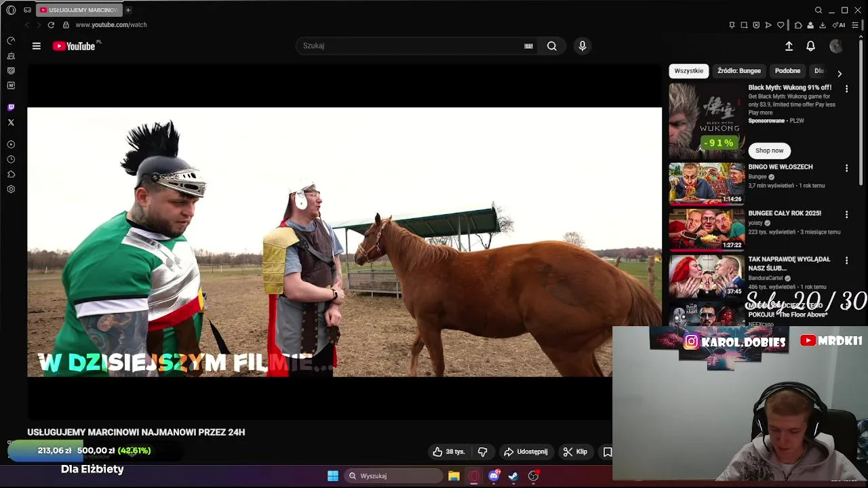Open Windows Start menu

tap(333, 476)
